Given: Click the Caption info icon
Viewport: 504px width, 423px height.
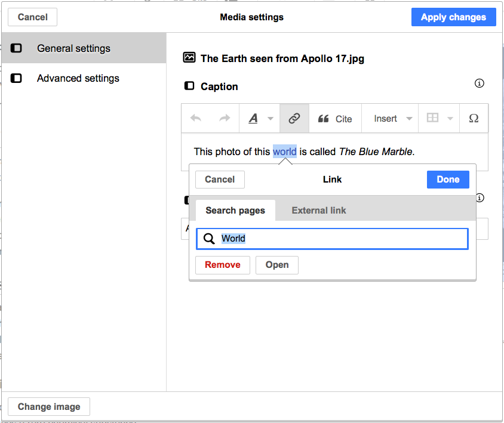Looking at the screenshot, I should (x=480, y=83).
